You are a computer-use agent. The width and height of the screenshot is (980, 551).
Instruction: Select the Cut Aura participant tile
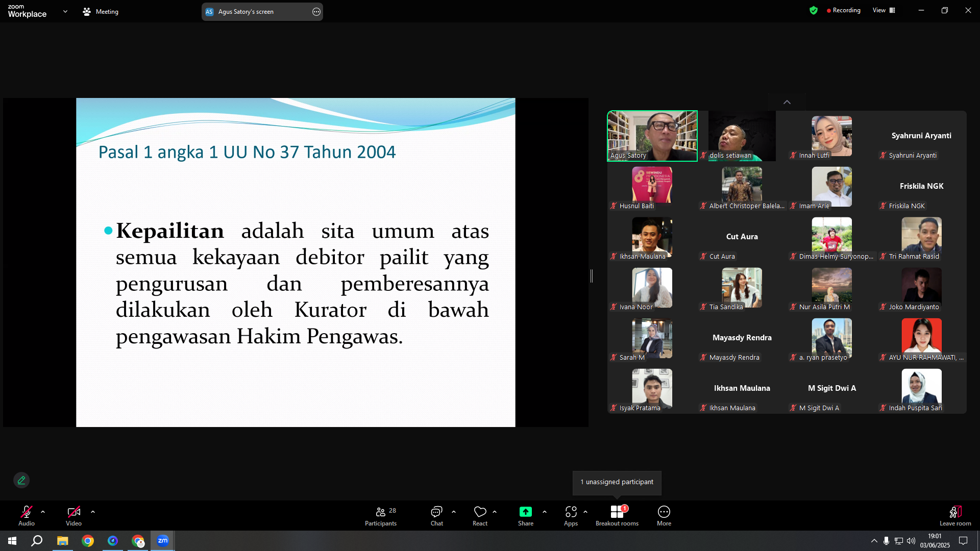(742, 237)
